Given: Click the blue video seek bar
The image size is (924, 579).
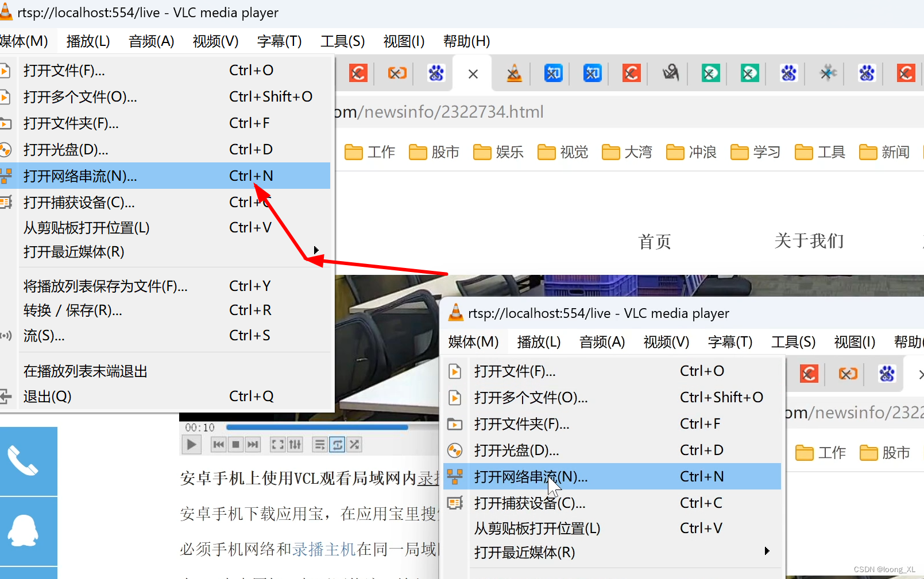Looking at the screenshot, I should click(x=317, y=428).
